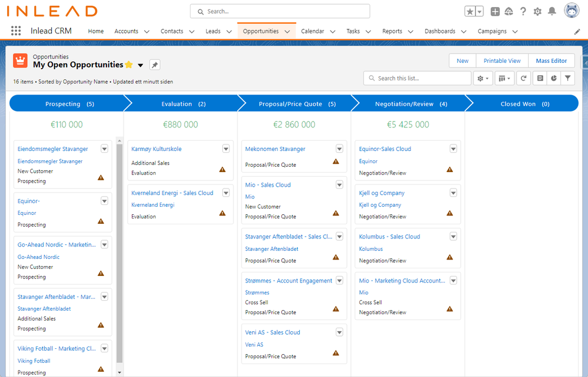
Task: Open the Calendar tab
Action: (x=312, y=31)
